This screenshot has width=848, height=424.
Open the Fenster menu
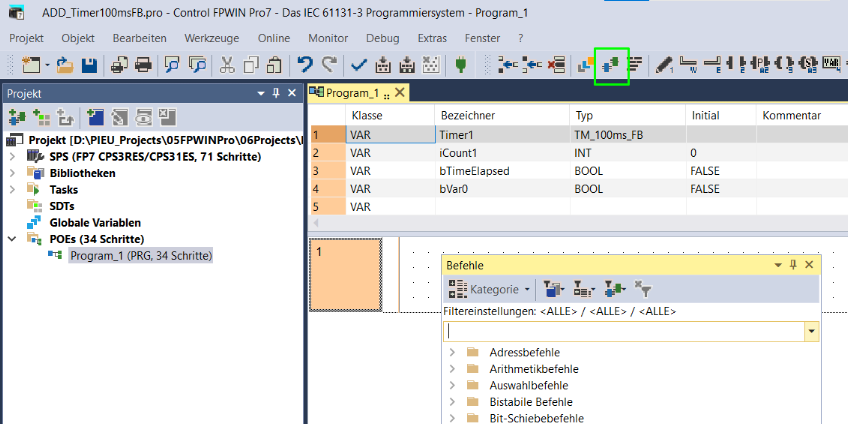point(482,38)
